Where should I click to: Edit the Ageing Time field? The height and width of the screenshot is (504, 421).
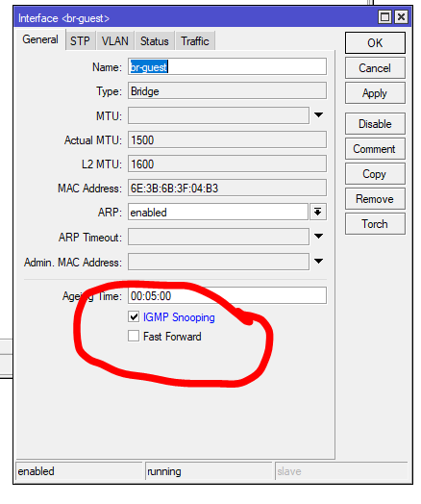(x=228, y=295)
